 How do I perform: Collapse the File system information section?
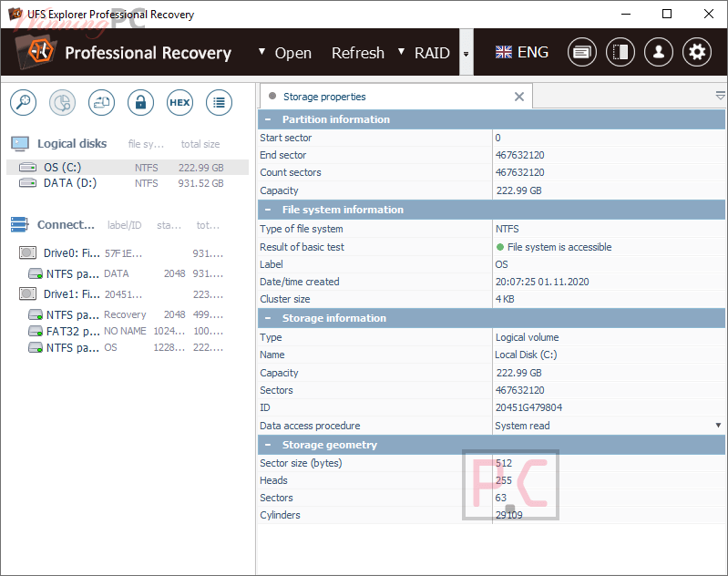tap(268, 210)
